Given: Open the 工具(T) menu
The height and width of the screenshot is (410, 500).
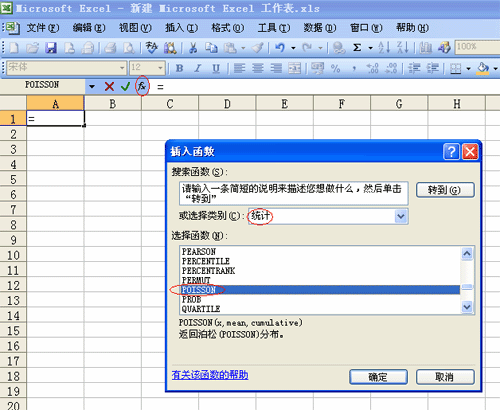Looking at the screenshot, I should (x=274, y=28).
